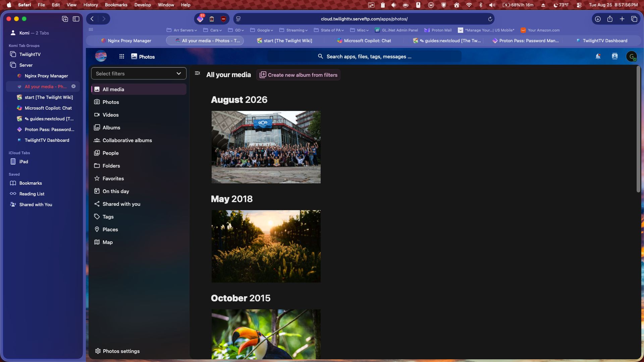The width and height of the screenshot is (644, 362).
Task: Switch to Nginx Proxy Manager tab
Action: coord(126,41)
